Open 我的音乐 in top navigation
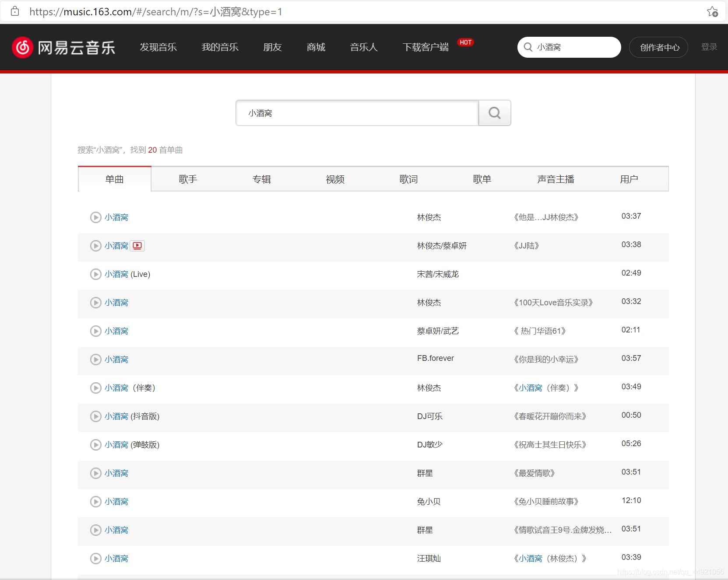The height and width of the screenshot is (580, 728). [220, 47]
